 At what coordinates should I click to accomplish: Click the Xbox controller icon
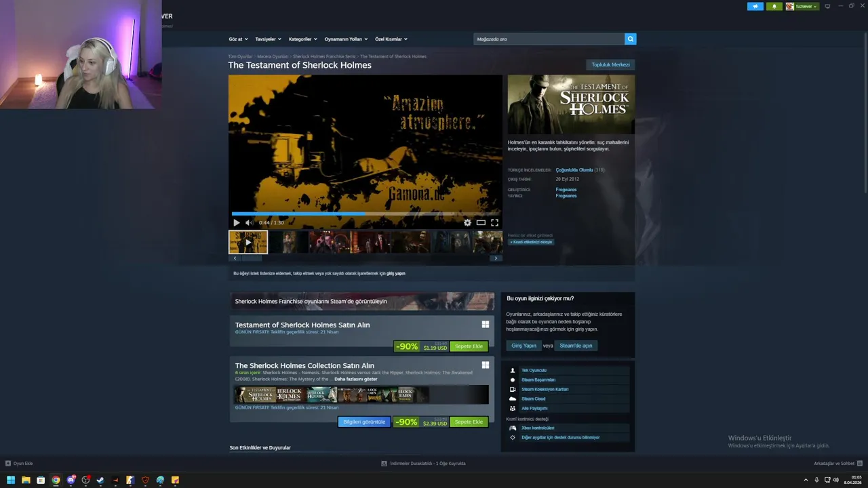click(513, 428)
